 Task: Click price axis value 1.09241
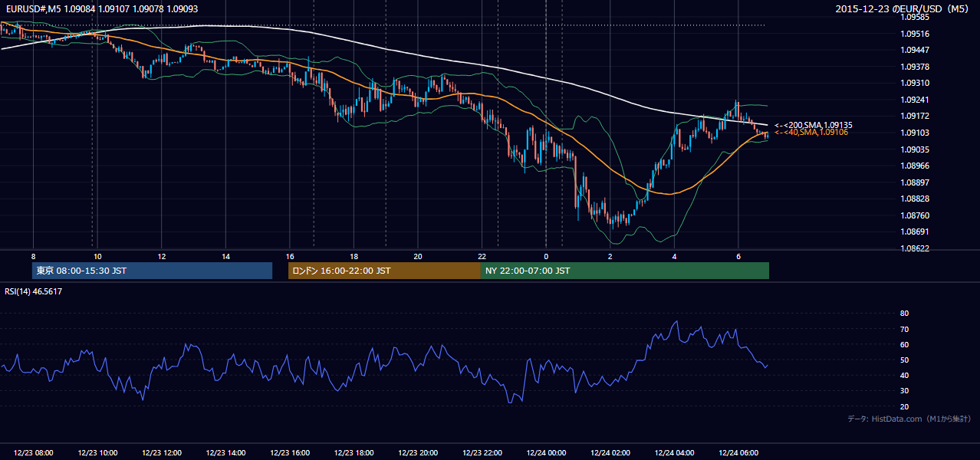915,100
